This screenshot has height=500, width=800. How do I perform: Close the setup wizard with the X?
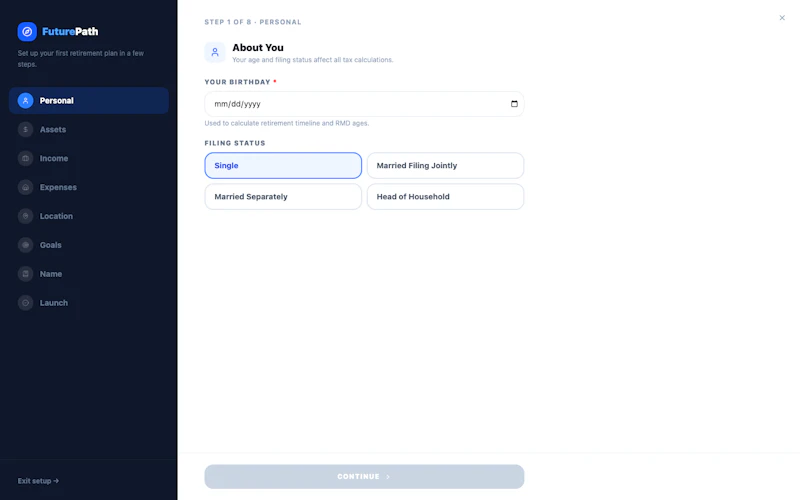point(782,18)
